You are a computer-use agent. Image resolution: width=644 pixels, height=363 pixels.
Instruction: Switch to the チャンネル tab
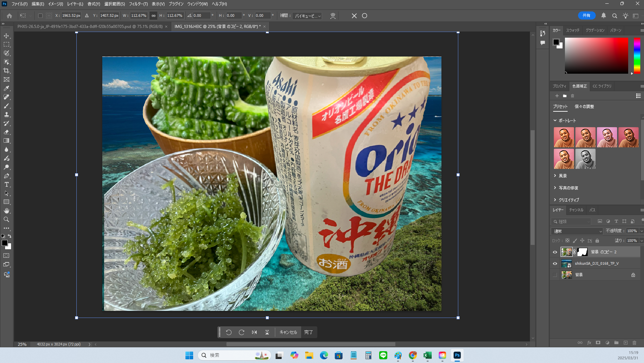pyautogui.click(x=576, y=210)
